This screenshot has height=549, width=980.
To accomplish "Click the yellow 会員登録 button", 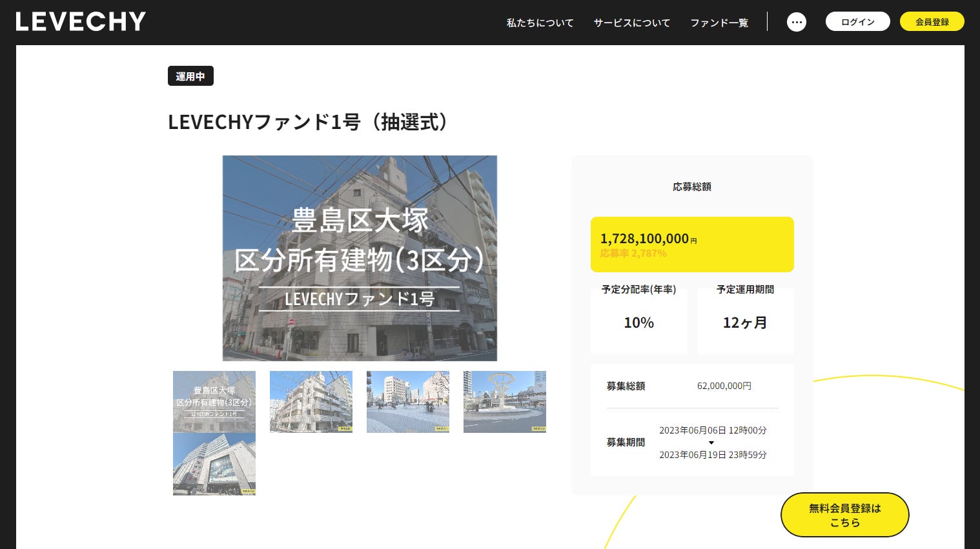I will (x=932, y=22).
